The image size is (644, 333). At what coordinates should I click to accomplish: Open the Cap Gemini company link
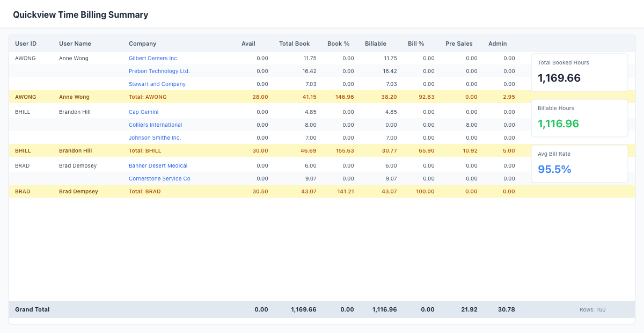(143, 112)
